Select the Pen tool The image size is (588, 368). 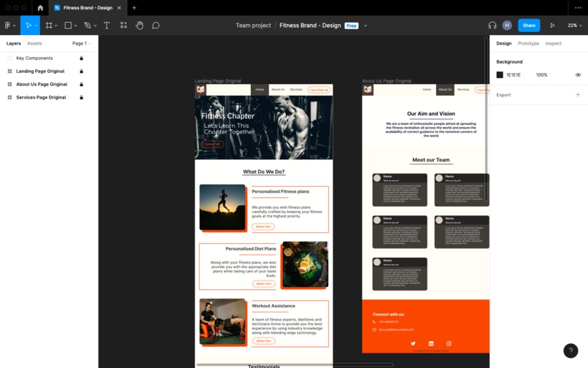88,25
